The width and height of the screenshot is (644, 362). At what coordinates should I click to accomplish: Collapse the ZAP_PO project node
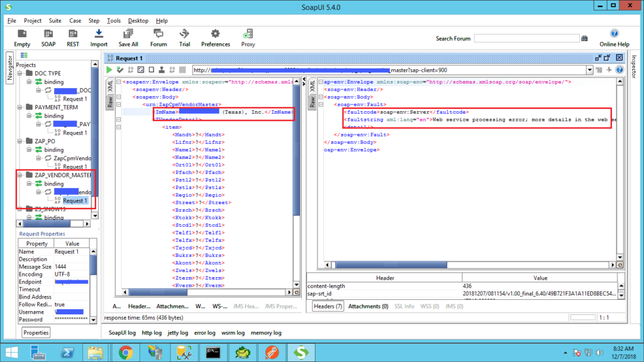click(x=19, y=141)
